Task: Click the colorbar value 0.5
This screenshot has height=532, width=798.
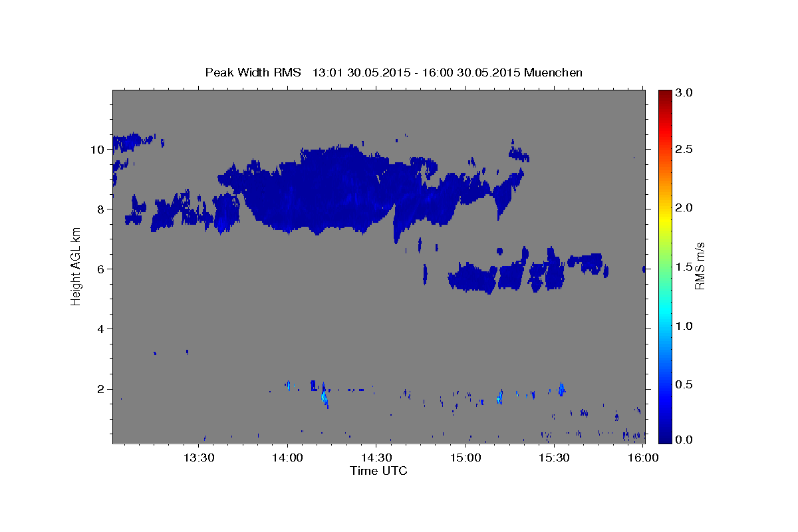Action: pyautogui.click(x=685, y=384)
